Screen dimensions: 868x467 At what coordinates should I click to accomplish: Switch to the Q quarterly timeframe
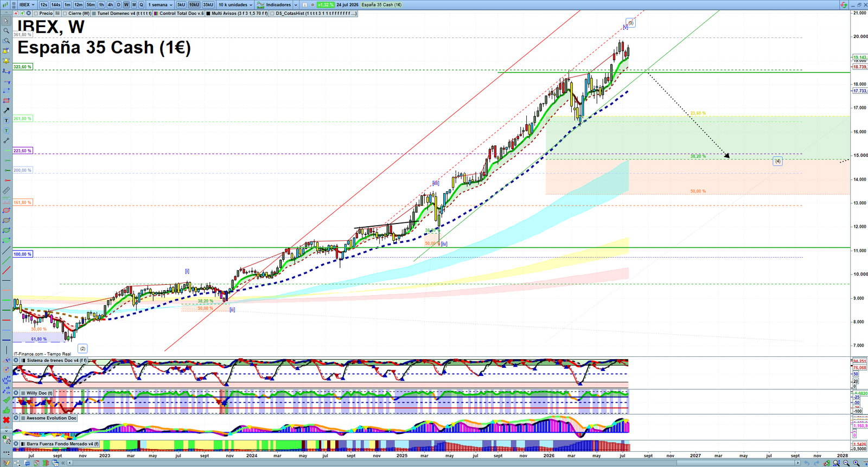pos(141,5)
